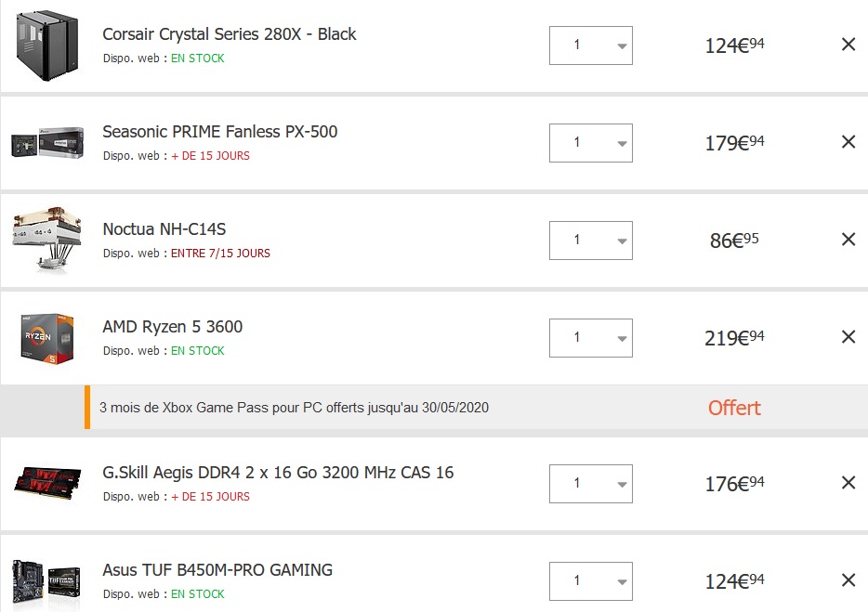View the Corsair case product thumbnail
Viewport: 868px width, 612px height.
click(x=47, y=46)
